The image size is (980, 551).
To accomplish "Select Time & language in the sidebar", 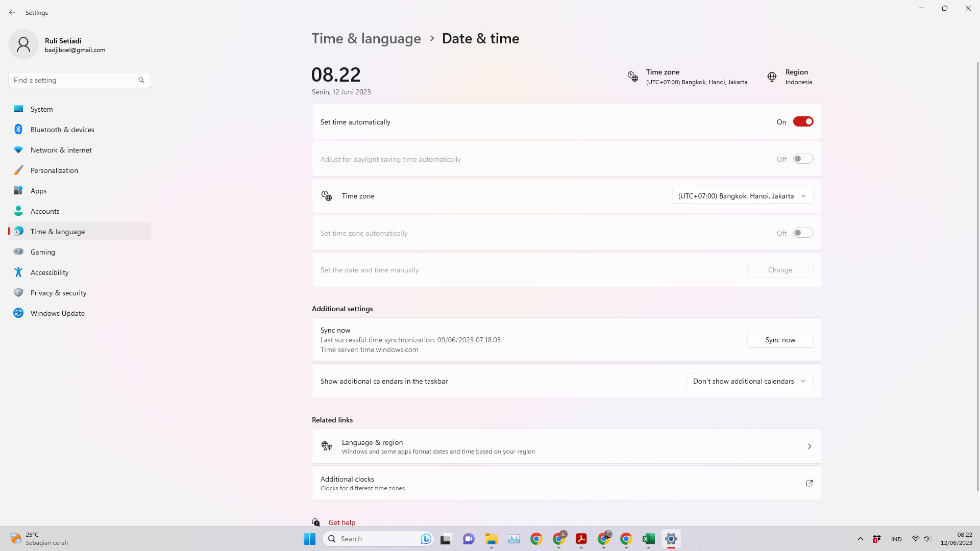I will click(58, 231).
